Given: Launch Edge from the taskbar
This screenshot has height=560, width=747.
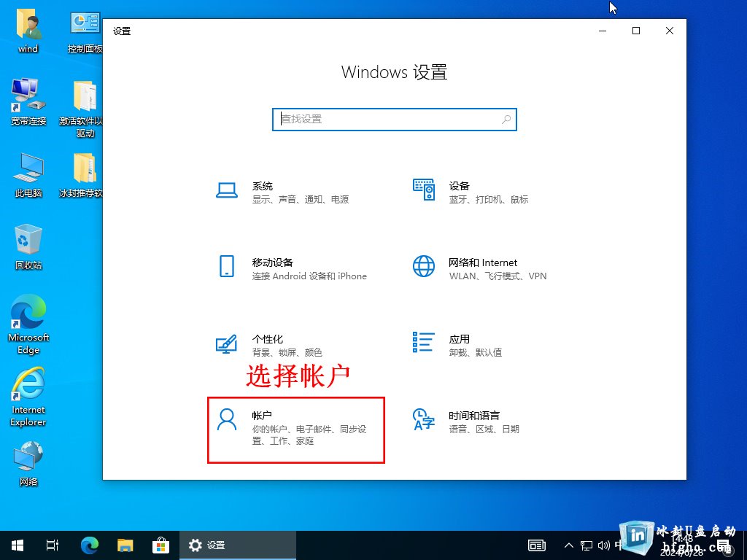Looking at the screenshot, I should click(x=89, y=545).
